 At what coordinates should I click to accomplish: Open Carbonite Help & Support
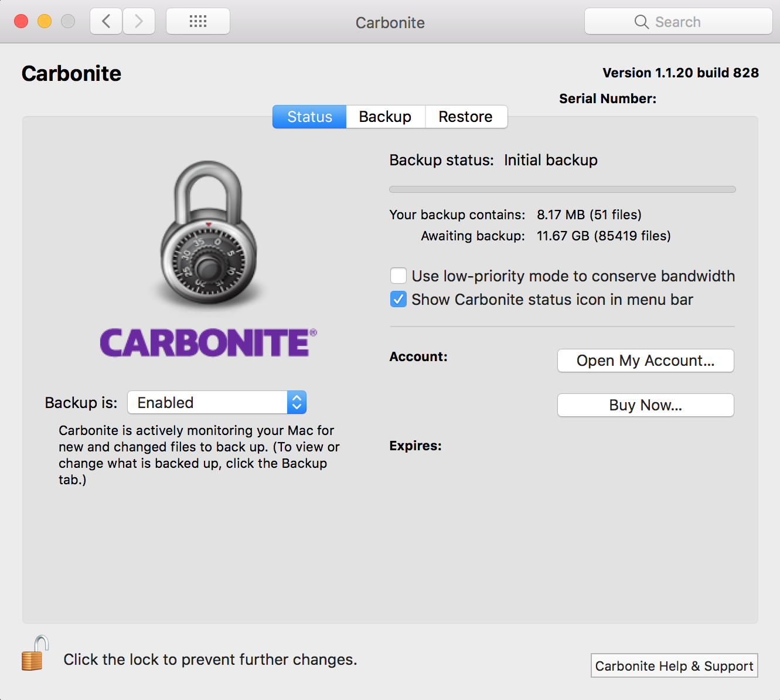(x=674, y=666)
